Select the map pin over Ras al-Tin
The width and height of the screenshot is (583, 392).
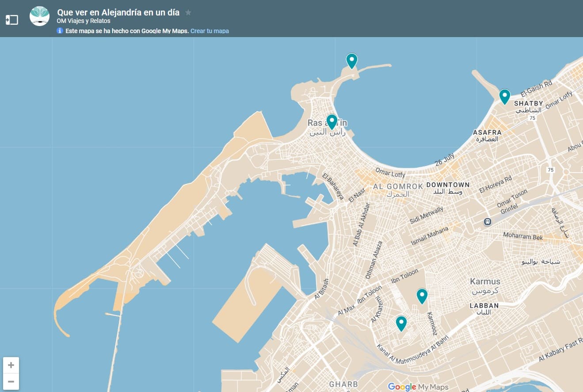pos(332,122)
